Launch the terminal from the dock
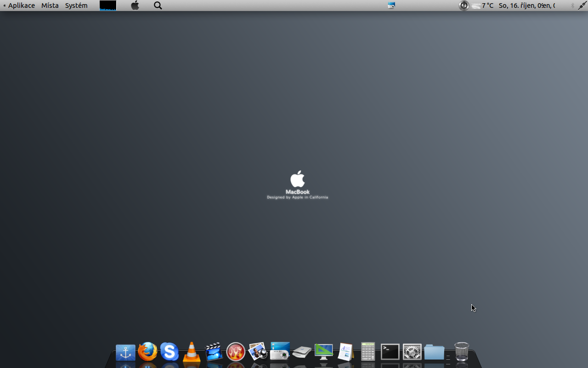The height and width of the screenshot is (368, 588). (x=390, y=352)
